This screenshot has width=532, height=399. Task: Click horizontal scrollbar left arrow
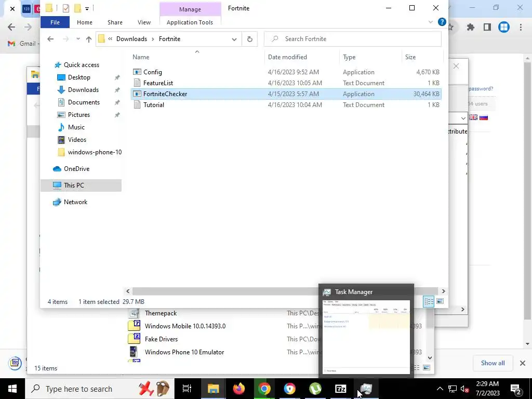tap(128, 291)
